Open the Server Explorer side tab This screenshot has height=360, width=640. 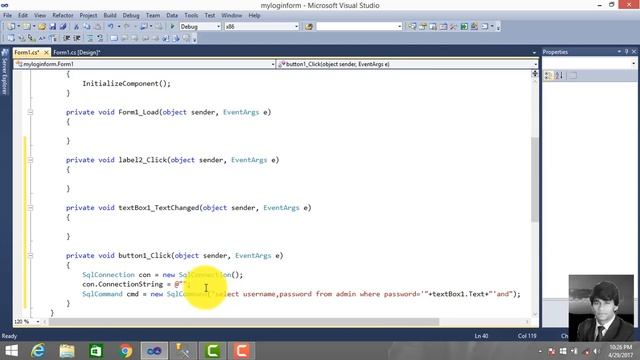[x=5, y=72]
